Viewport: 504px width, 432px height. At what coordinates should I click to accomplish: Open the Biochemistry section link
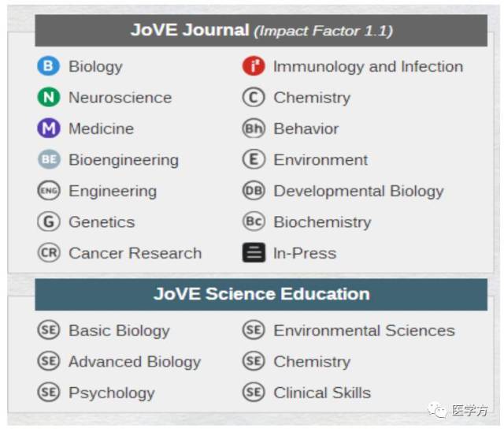click(x=322, y=222)
